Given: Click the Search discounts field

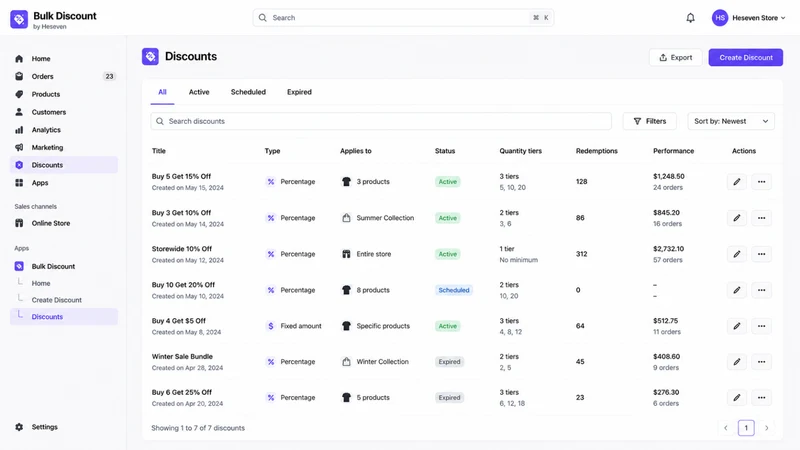Looking at the screenshot, I should pyautogui.click(x=381, y=121).
